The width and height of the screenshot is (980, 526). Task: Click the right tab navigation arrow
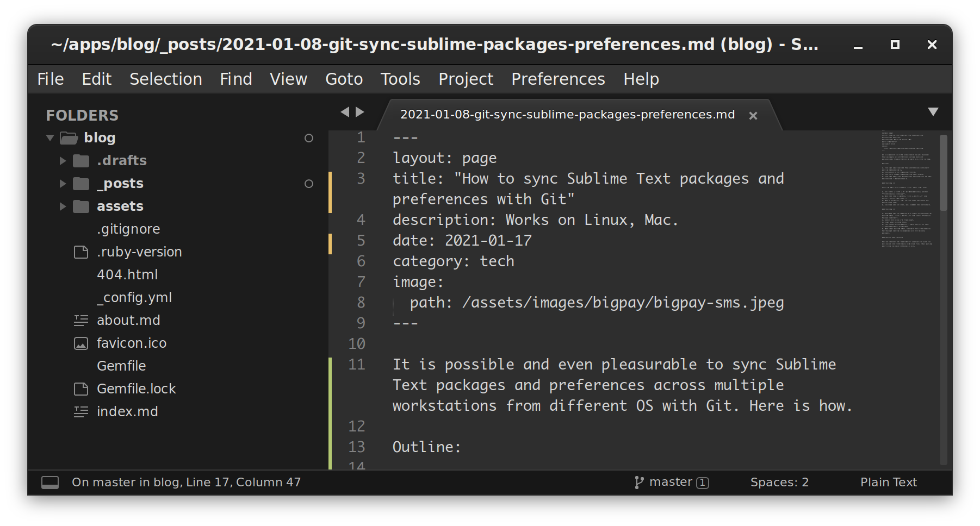coord(360,111)
